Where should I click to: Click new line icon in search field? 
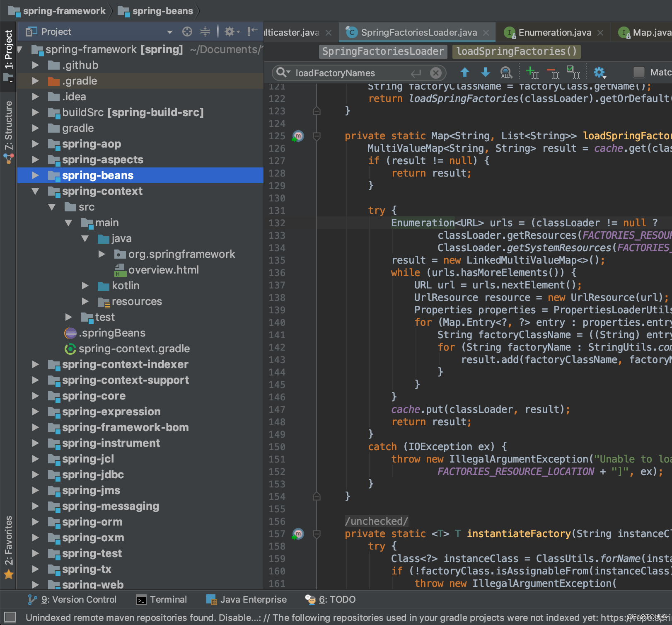(416, 73)
